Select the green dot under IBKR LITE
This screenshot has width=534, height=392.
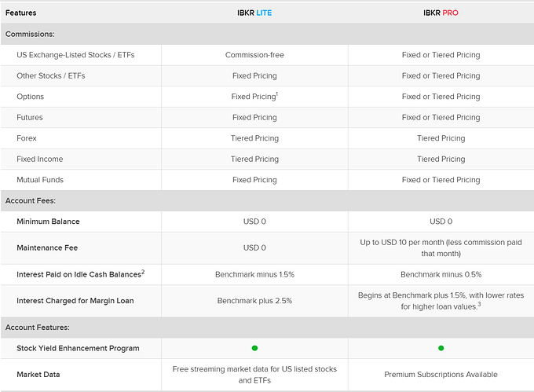(x=254, y=348)
